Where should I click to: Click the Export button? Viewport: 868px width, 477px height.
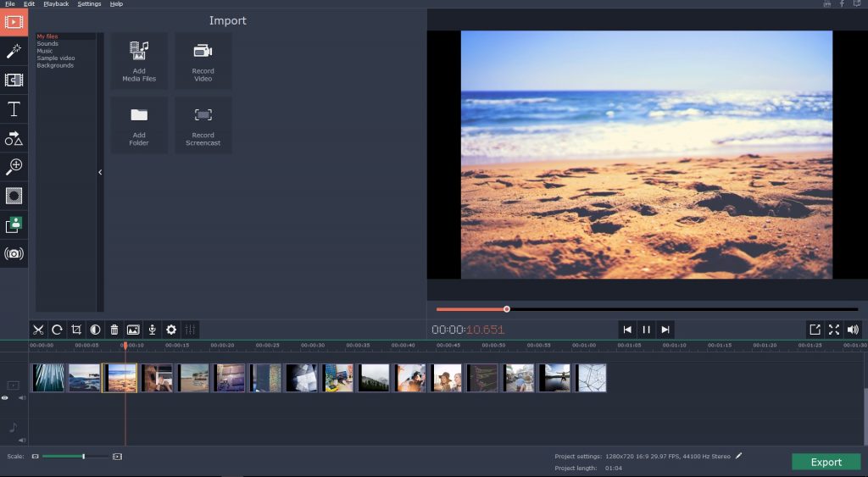click(x=826, y=462)
